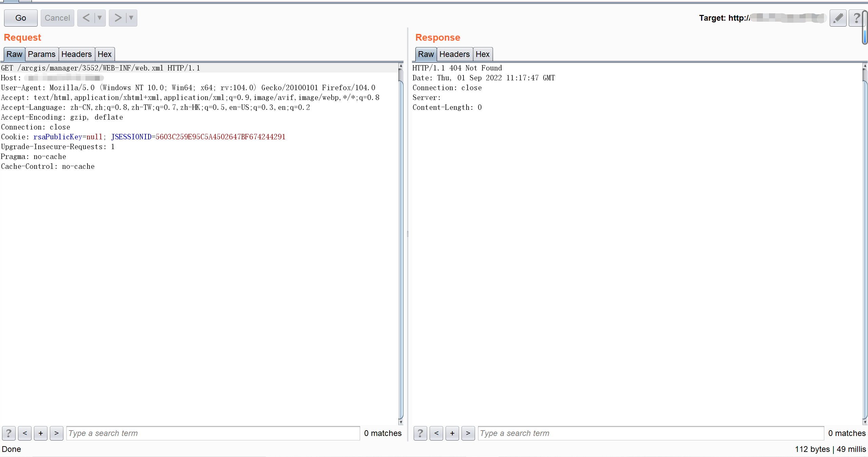This screenshot has width=868, height=457.
Task: Focus the request search term field
Action: click(x=213, y=433)
